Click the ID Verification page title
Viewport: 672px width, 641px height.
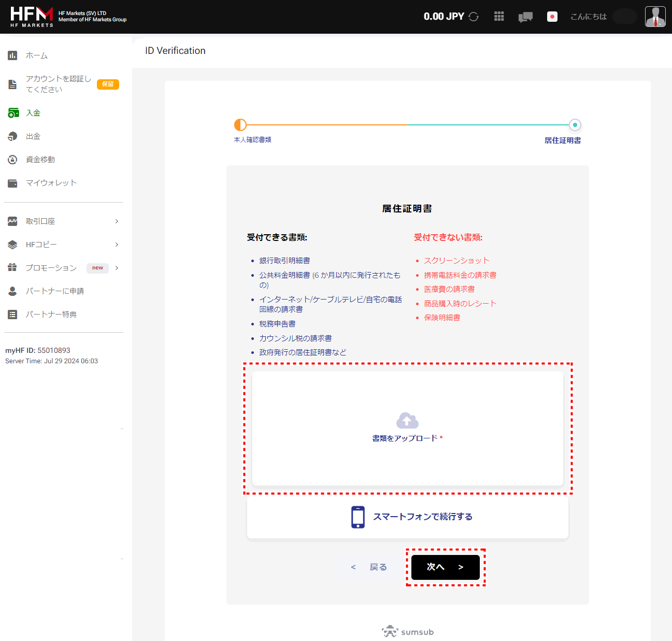click(175, 51)
